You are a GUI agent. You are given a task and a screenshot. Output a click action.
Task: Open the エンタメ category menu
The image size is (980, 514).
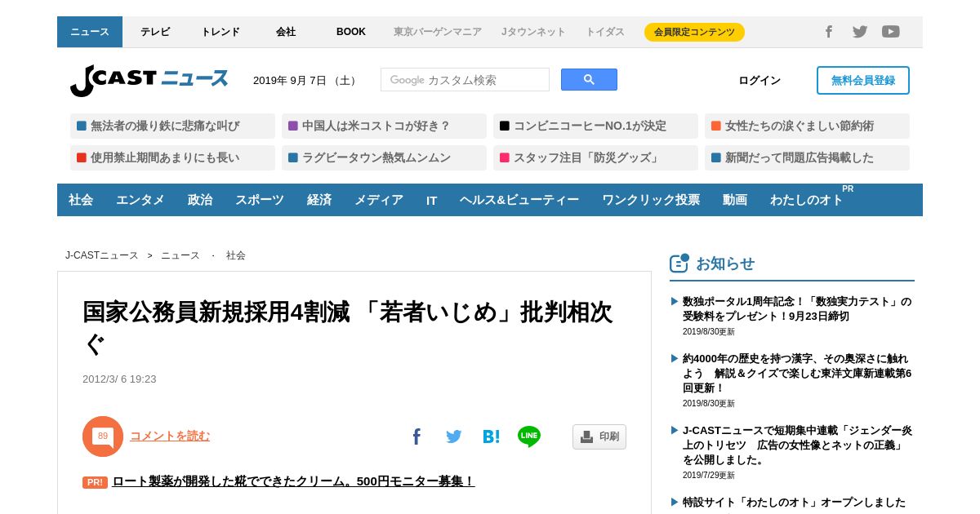(140, 200)
